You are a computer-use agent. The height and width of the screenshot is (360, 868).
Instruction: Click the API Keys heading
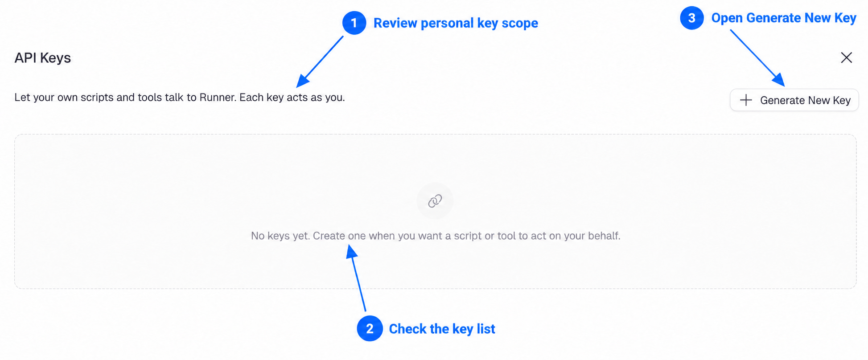[43, 58]
